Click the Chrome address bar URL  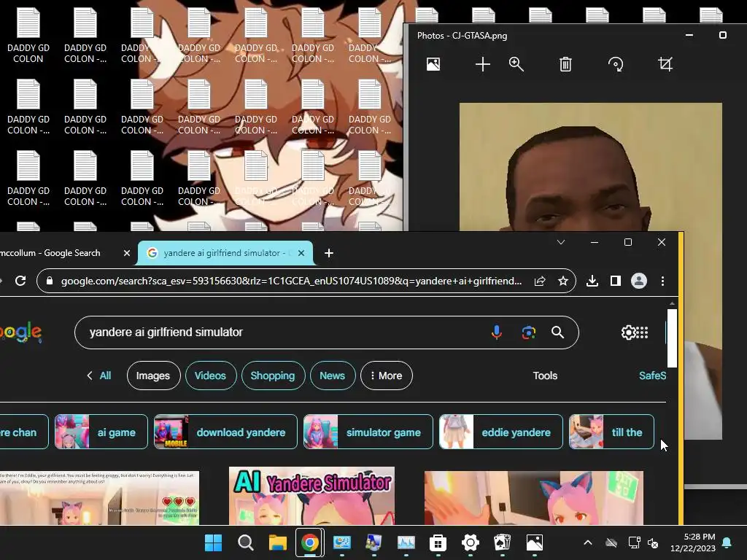click(x=291, y=281)
